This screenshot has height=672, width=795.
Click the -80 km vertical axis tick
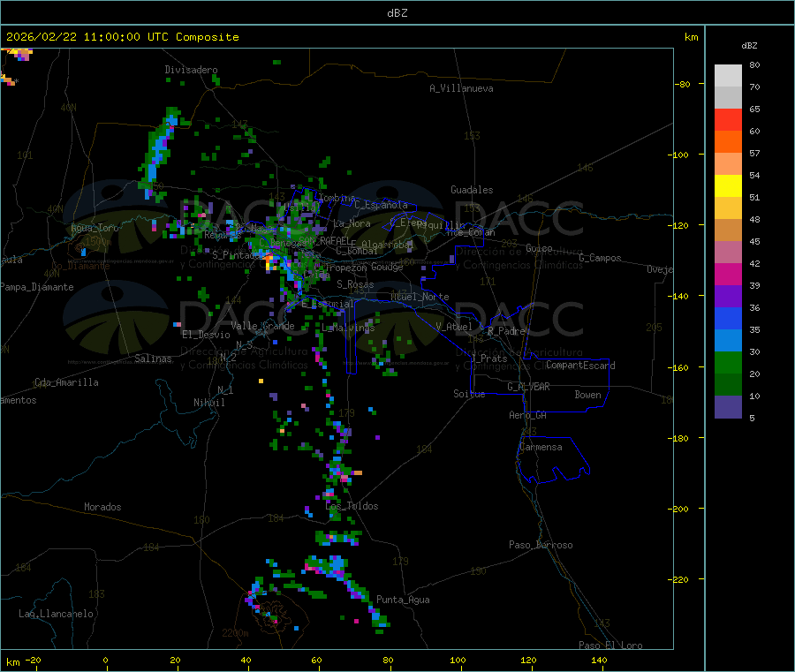click(x=683, y=84)
